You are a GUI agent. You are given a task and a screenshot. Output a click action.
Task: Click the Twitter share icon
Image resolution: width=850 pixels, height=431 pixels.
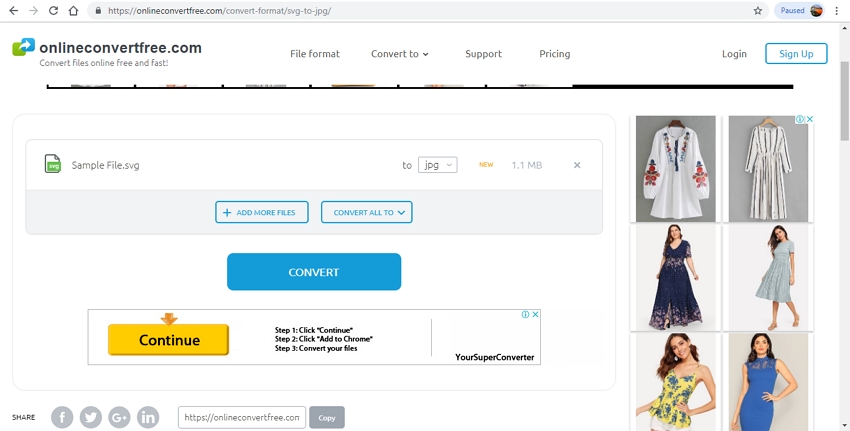pyautogui.click(x=90, y=417)
